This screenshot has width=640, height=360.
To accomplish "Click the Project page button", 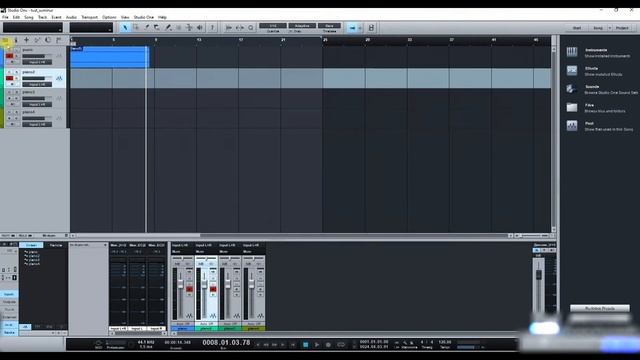I will click(622, 28).
